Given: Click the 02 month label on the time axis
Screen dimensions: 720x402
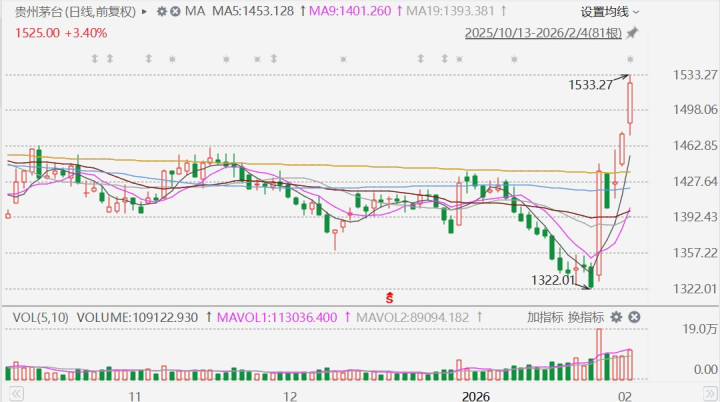Looking at the screenshot, I should pos(624,396).
